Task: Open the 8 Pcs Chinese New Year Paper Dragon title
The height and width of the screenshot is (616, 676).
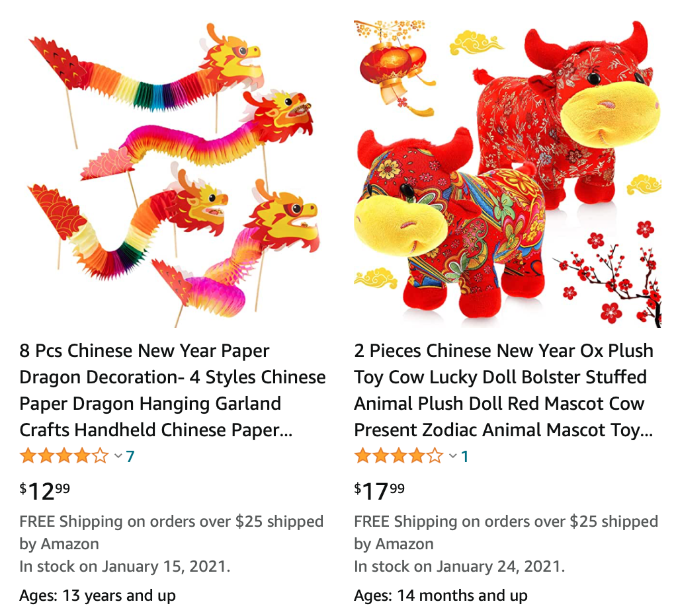Action: (x=173, y=390)
